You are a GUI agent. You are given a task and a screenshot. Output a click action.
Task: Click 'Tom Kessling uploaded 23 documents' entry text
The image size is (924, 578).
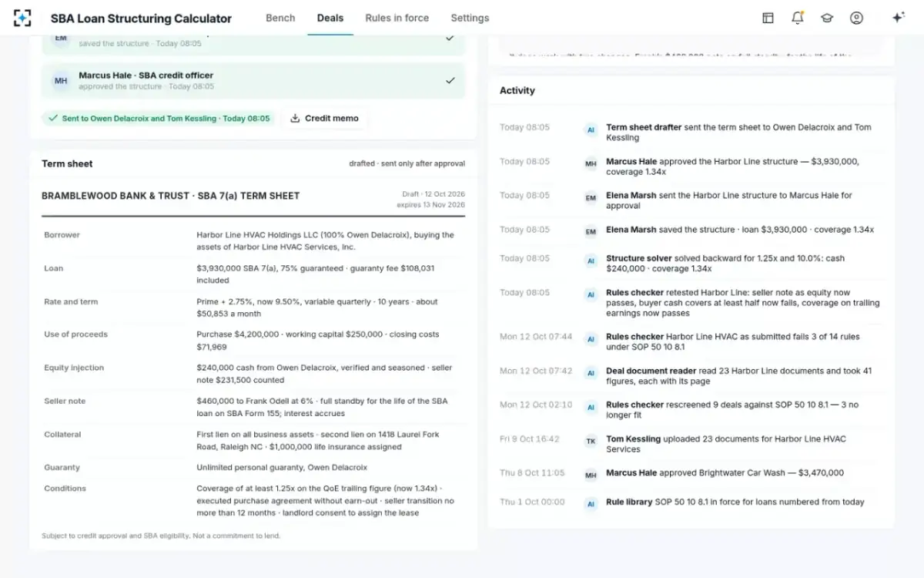point(726,444)
